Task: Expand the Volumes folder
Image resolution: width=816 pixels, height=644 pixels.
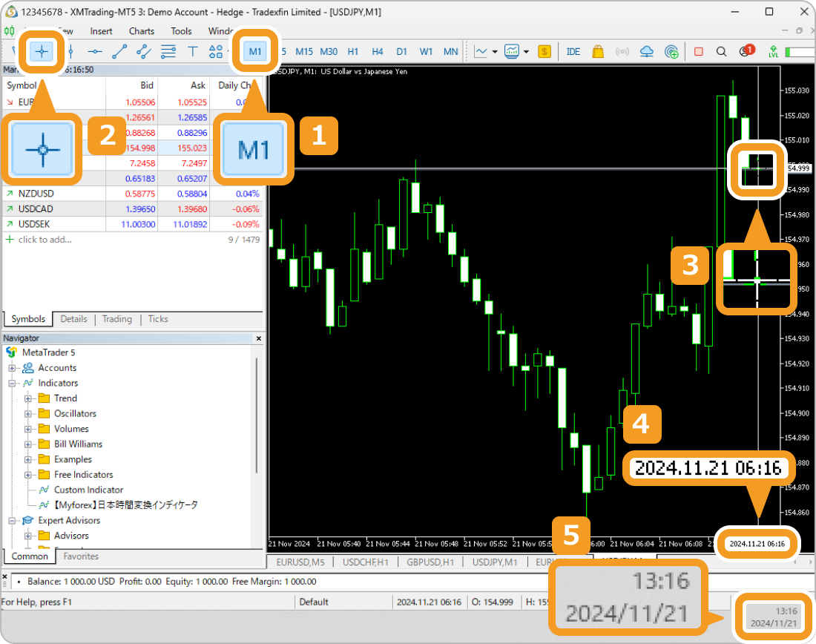Action: click(x=28, y=429)
